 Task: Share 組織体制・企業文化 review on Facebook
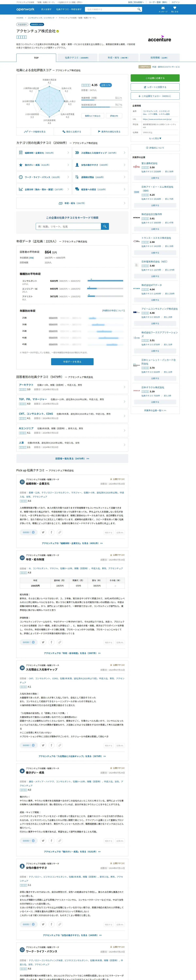(51, 532)
